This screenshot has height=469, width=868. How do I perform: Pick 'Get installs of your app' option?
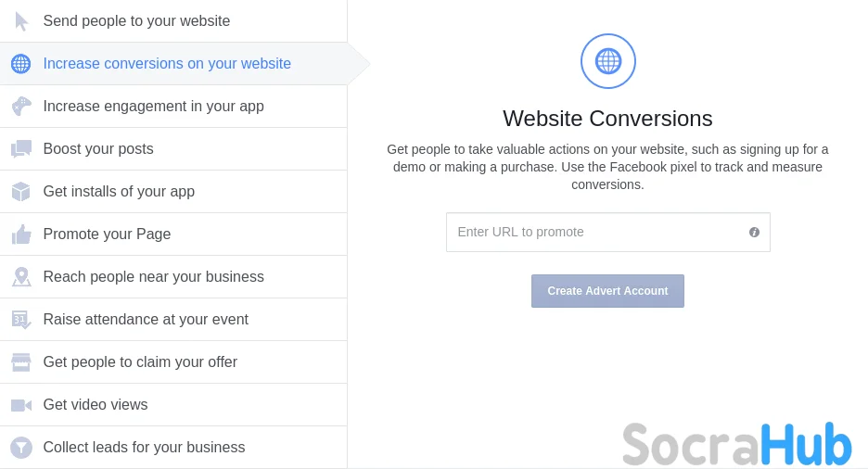pos(119,192)
